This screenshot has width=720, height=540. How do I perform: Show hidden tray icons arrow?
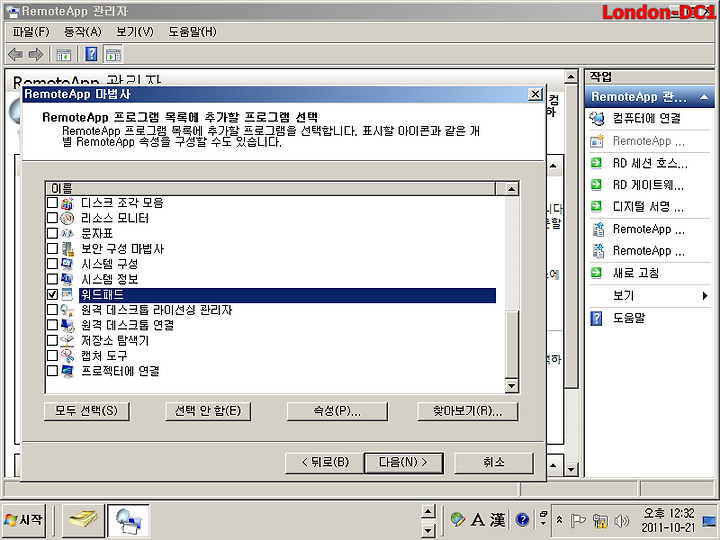coord(559,520)
